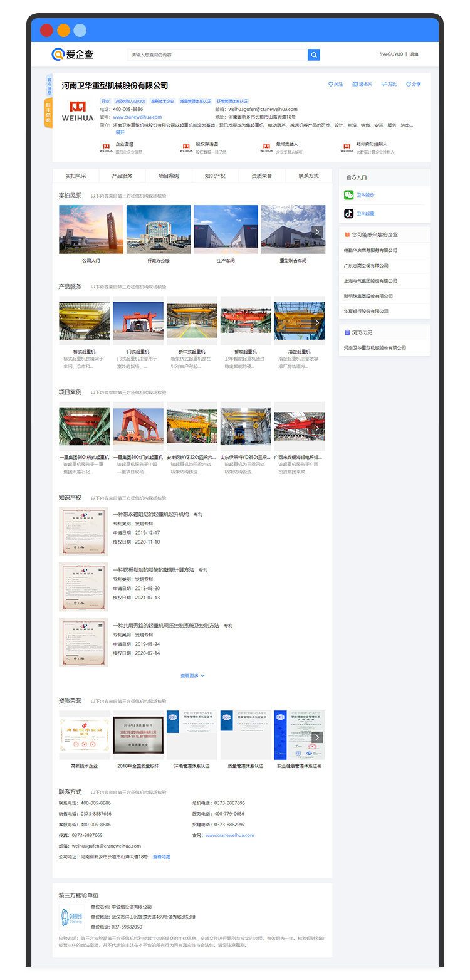
Task: Open the 爱企查 logo homepage
Action: coord(73,55)
